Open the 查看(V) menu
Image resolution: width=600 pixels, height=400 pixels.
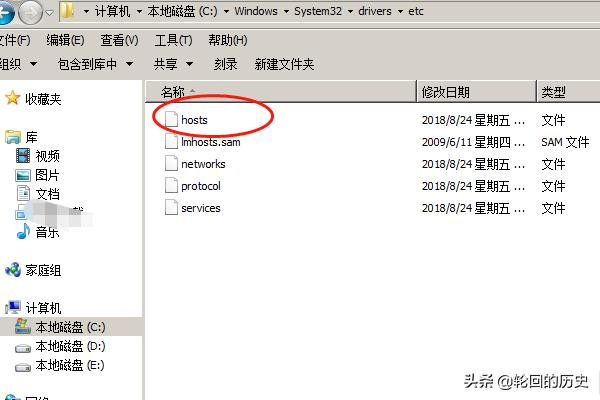point(119,40)
